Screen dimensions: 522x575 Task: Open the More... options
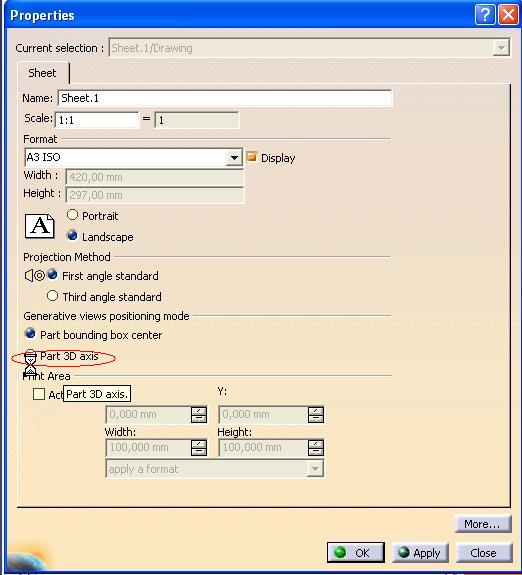(x=483, y=524)
